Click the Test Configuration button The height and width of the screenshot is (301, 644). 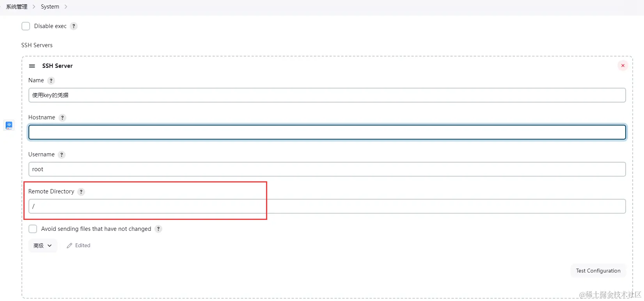click(598, 271)
